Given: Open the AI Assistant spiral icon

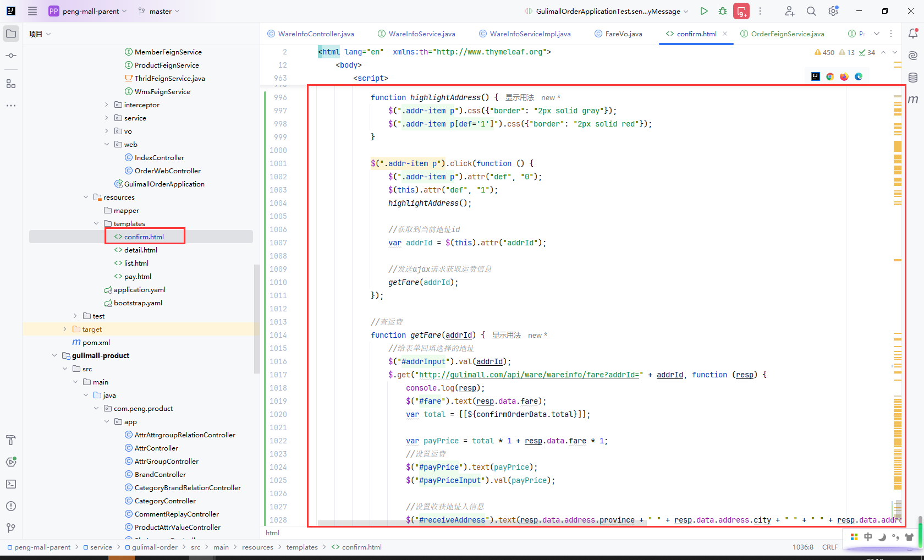Looking at the screenshot, I should tap(913, 56).
